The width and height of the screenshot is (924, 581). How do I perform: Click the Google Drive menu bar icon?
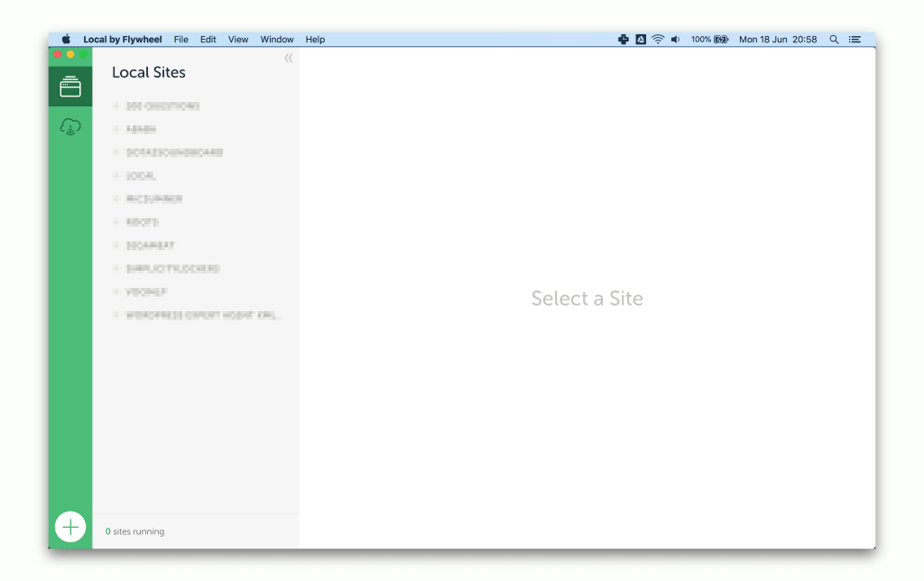pos(641,40)
